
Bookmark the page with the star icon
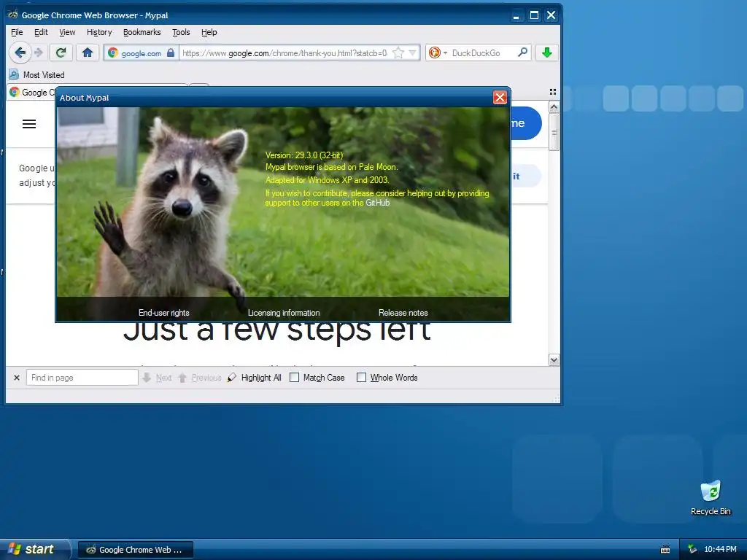click(398, 52)
